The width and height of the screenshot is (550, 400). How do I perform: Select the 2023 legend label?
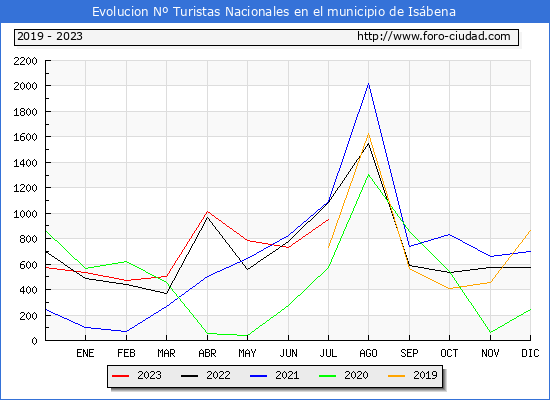coord(149,375)
